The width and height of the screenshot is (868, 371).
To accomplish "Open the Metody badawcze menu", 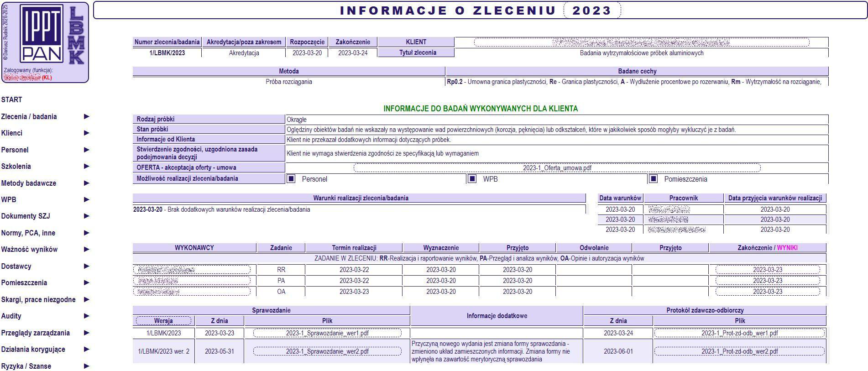I will 29,183.
